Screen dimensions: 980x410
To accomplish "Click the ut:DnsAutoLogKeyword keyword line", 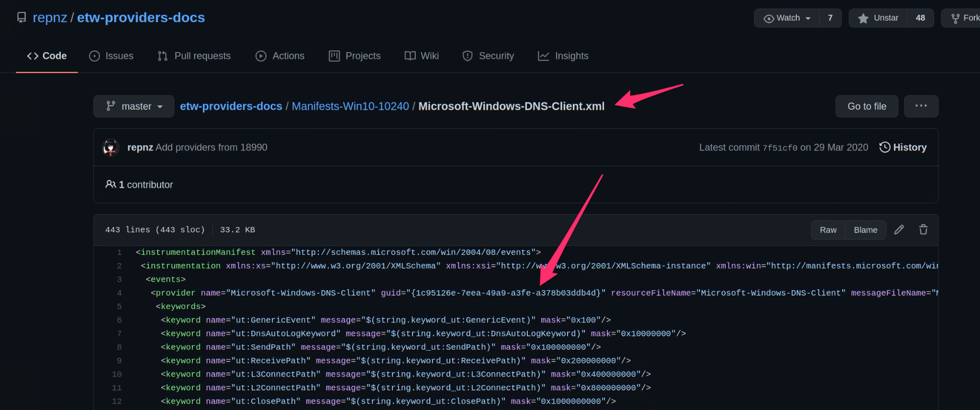I will 423,333.
